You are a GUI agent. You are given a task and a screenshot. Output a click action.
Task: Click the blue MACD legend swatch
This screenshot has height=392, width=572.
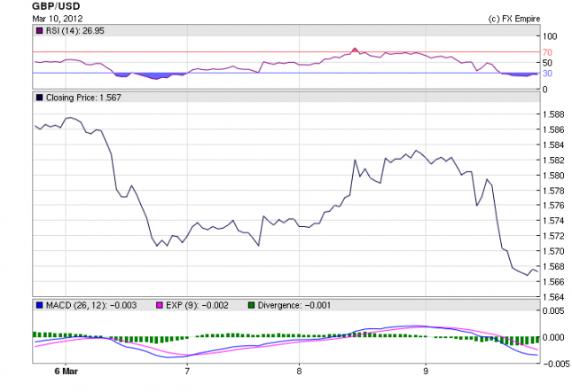click(x=39, y=305)
